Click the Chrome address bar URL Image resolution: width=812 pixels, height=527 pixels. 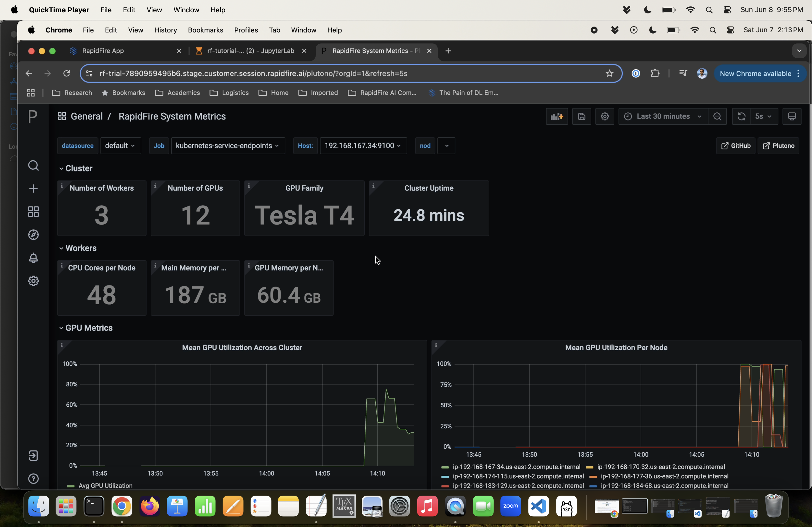[x=253, y=73]
